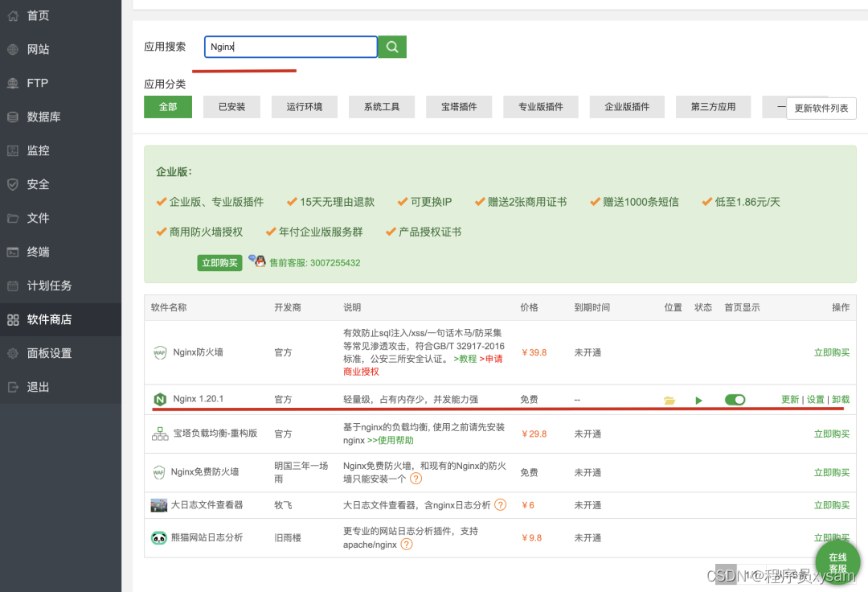
Task: Click the ¥39.8 price cell
Action: 534,353
